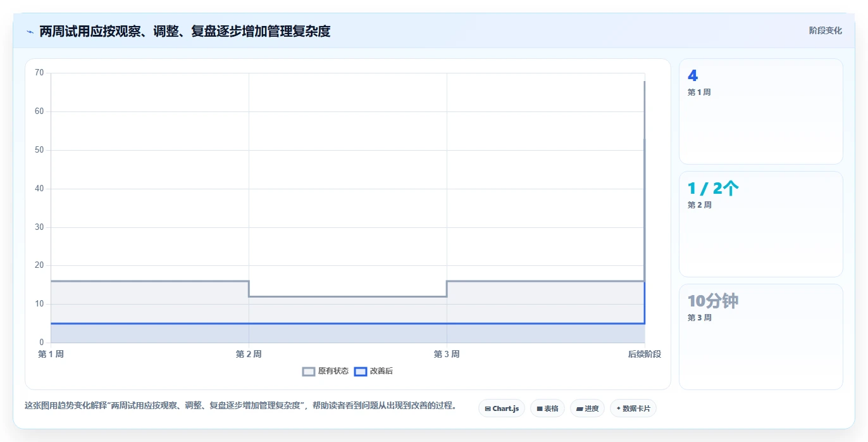Screen dimensions: 868x442
Task: Open the 第 2 周 card showing 1 / 2个
Action: 760,224
